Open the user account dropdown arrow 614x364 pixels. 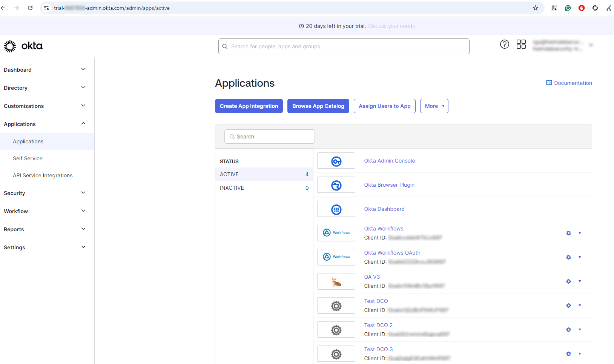[591, 45]
